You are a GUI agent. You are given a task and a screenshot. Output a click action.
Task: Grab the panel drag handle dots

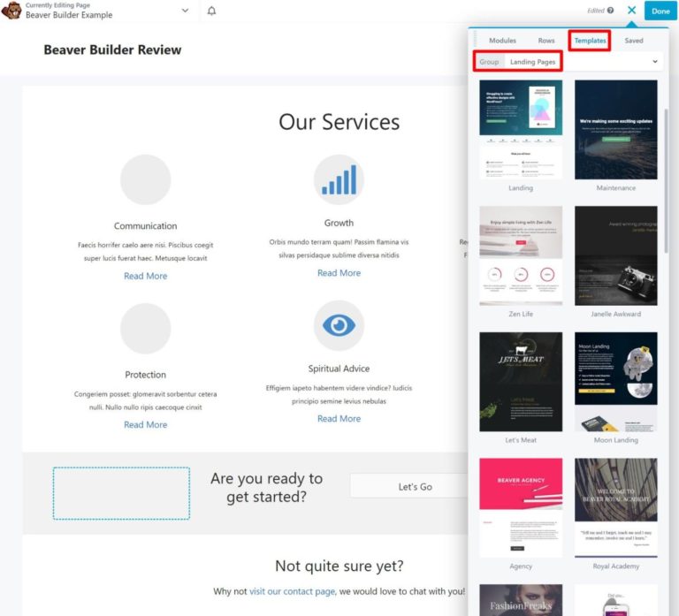[475, 39]
